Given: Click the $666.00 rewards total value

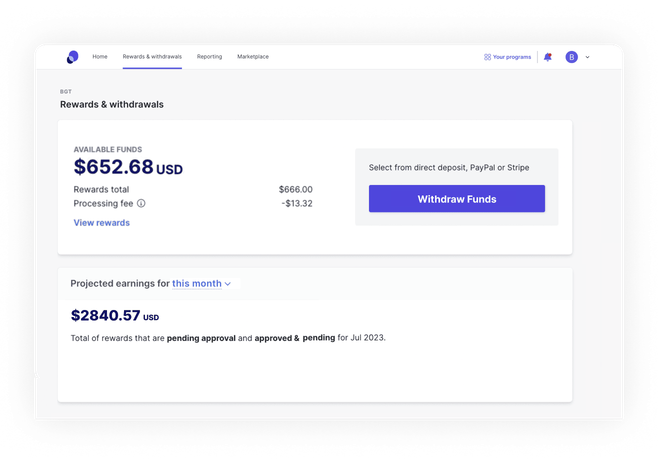Looking at the screenshot, I should coord(296,190).
